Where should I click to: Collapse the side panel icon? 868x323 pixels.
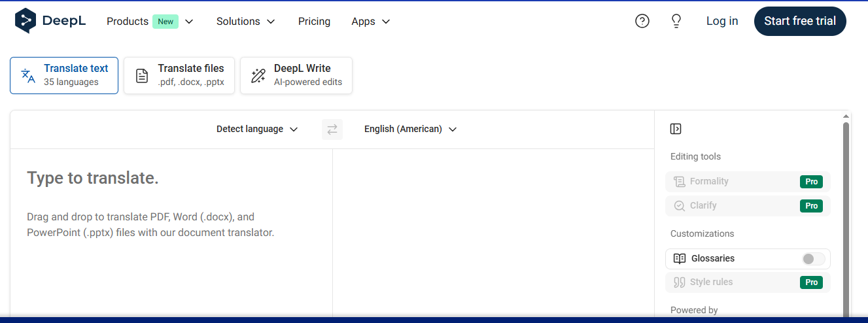tap(676, 129)
